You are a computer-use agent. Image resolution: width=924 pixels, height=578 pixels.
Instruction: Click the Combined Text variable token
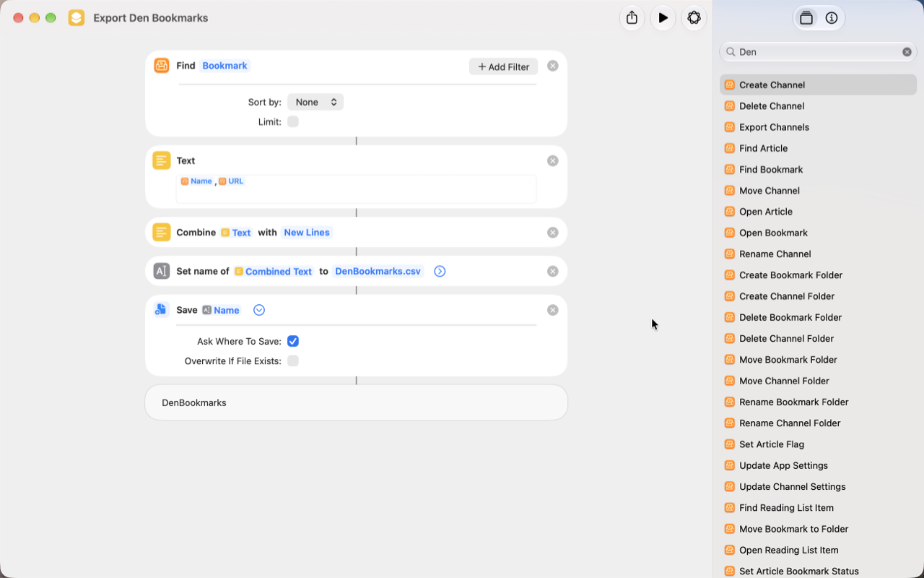[x=274, y=272]
